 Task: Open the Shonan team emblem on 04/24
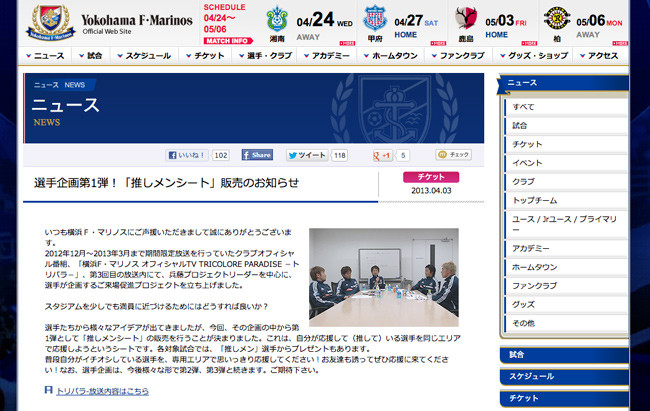click(277, 19)
